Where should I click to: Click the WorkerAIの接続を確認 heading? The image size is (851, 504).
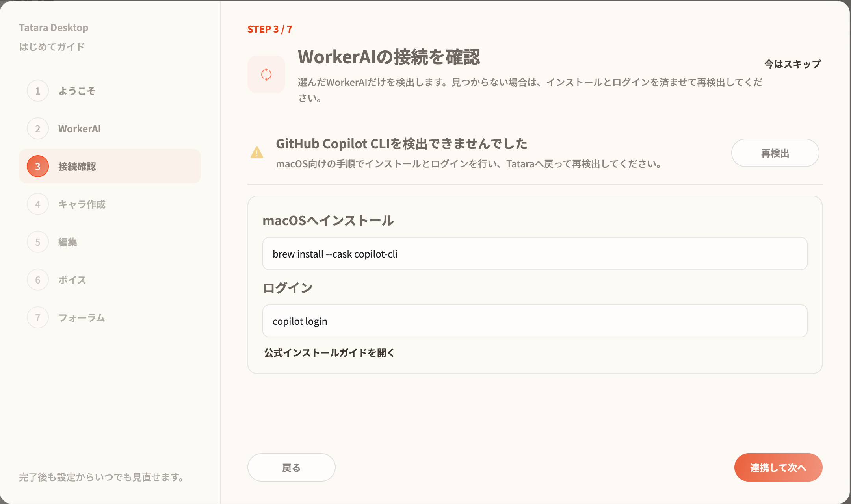pos(389,57)
